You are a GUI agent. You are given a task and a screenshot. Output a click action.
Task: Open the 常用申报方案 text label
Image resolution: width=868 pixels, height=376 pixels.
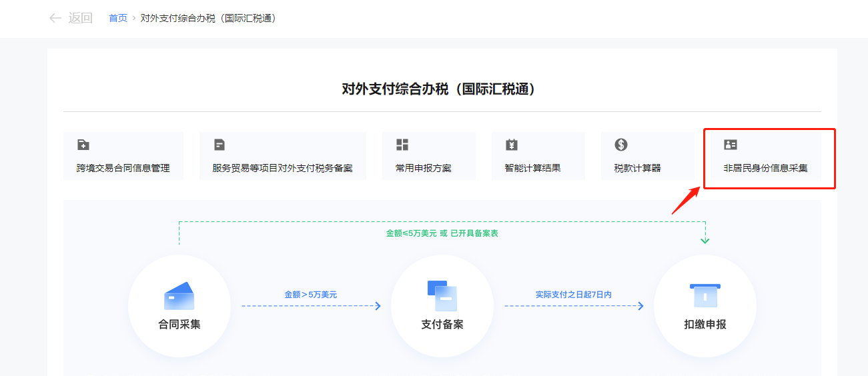(423, 168)
